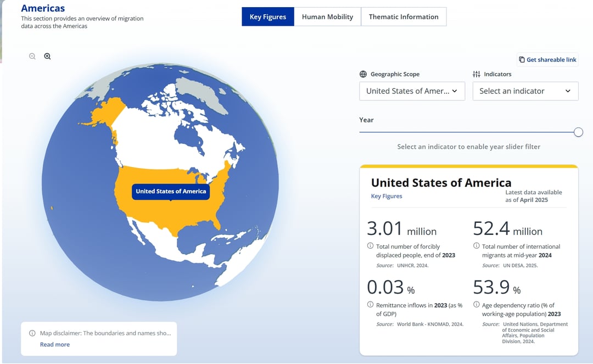593x364 pixels.
Task: Open the United States of America scope dropdown
Action: point(412,91)
